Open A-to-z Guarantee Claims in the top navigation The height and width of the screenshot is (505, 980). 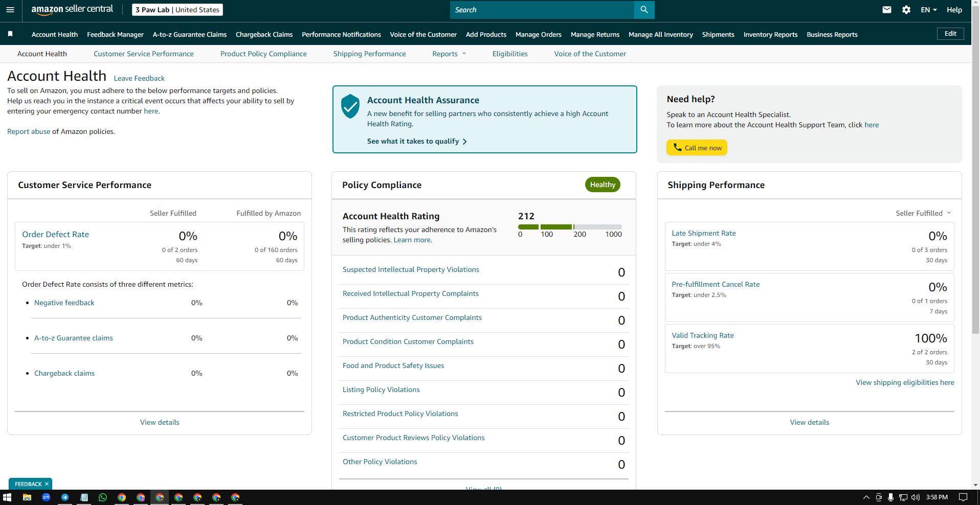pos(190,34)
